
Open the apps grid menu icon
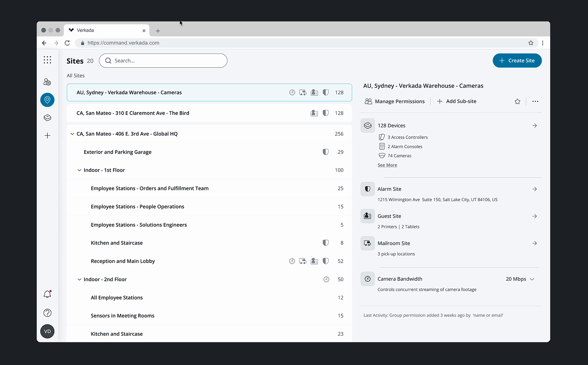coord(47,60)
